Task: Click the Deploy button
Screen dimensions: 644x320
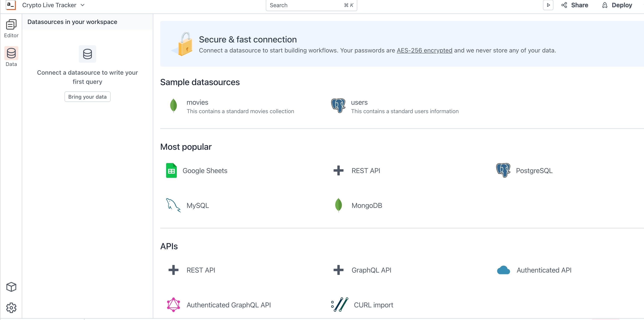Action: [x=617, y=5]
